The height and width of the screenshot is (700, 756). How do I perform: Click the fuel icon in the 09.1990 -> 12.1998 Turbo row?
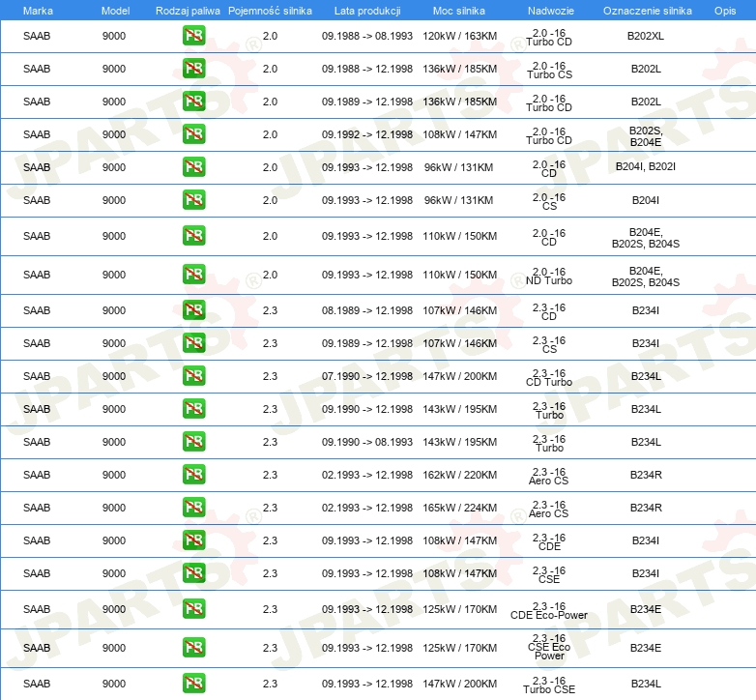pyautogui.click(x=193, y=408)
